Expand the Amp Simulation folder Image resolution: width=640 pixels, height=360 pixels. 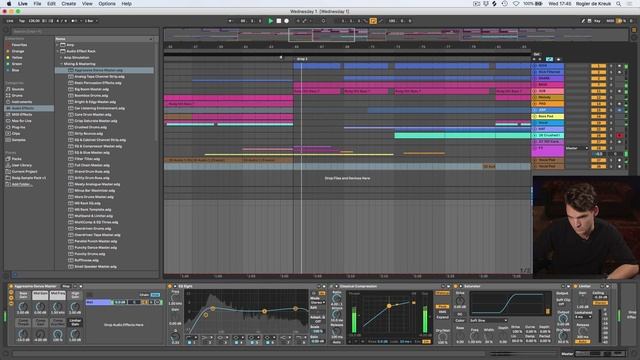61,58
